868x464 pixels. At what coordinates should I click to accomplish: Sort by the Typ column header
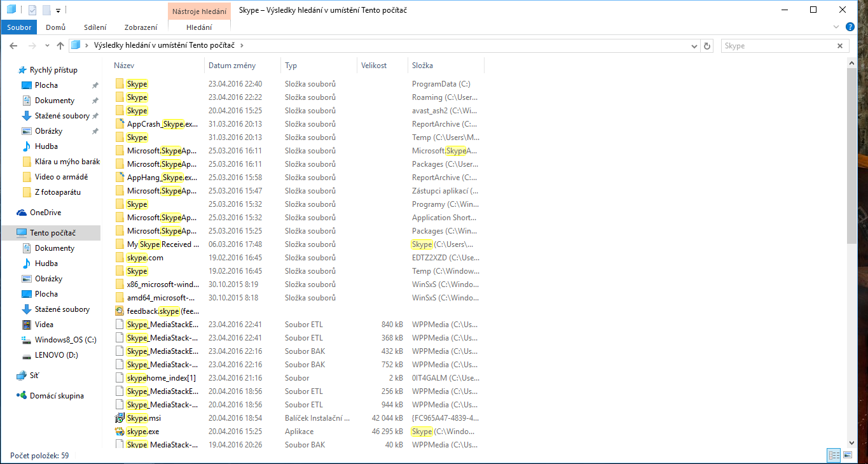click(x=319, y=66)
